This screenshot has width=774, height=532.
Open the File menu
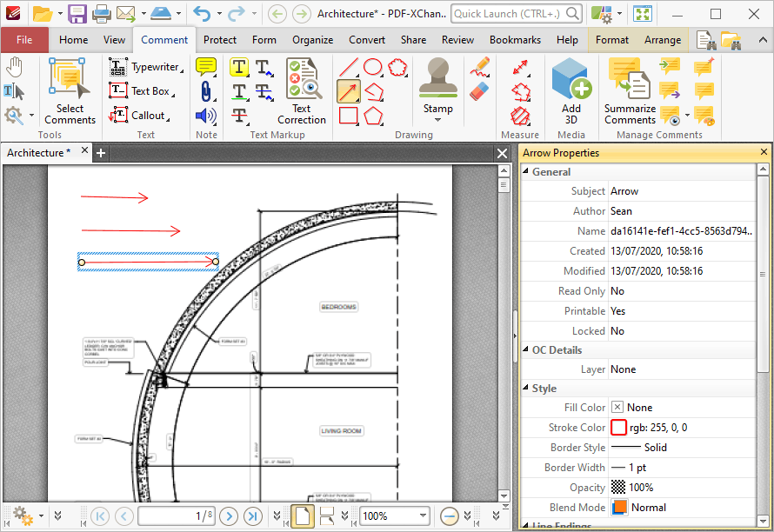[x=24, y=40]
